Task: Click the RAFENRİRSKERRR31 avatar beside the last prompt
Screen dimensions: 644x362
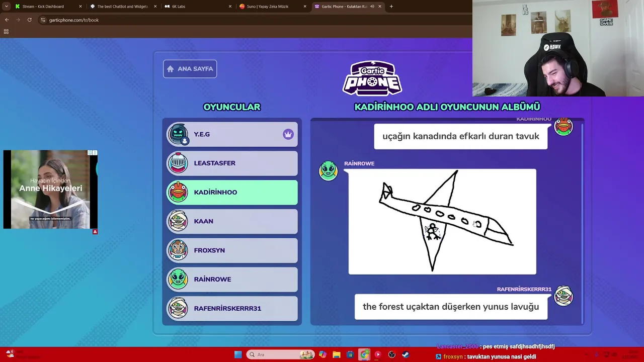Action: (563, 296)
